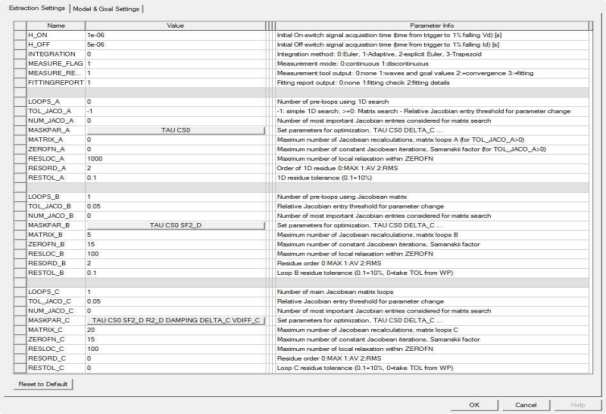Edit the ZEROFN_B value 15
Image resolution: width=606 pixels, height=414 pixels.
click(x=175, y=244)
